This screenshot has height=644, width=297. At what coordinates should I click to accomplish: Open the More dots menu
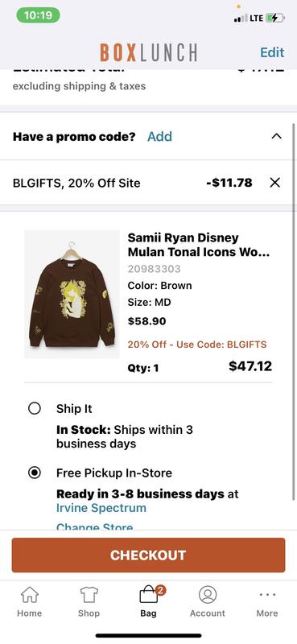(x=267, y=594)
